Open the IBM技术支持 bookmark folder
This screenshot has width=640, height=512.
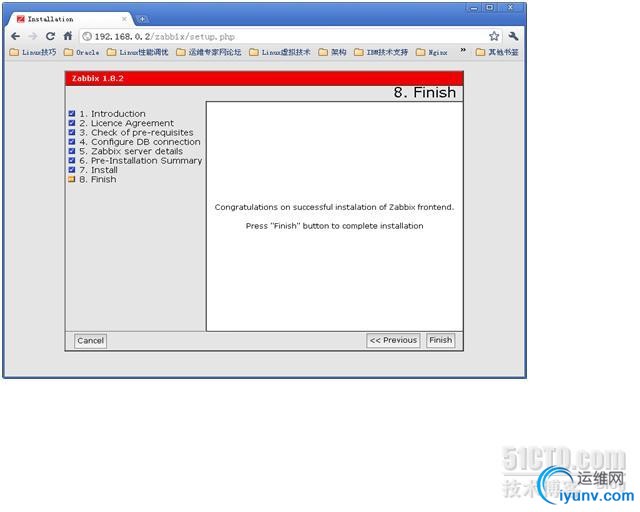coord(381,52)
